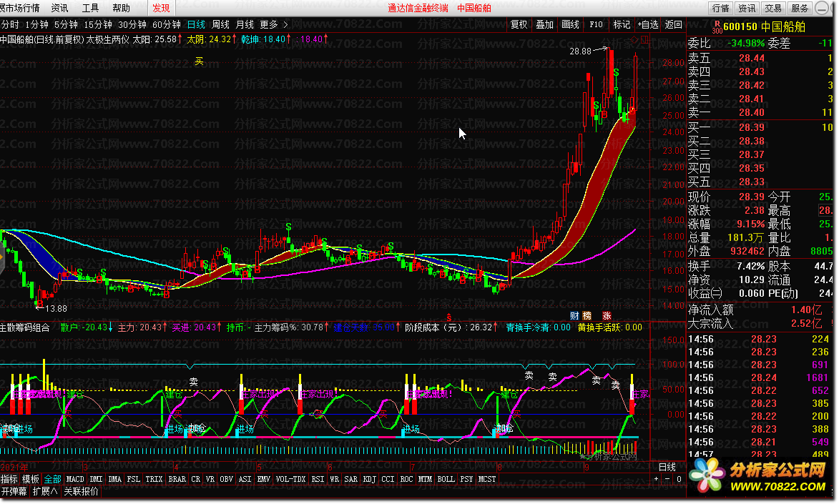Select the 月线 monthly tab
This screenshot has height=504, width=839.
tap(245, 24)
